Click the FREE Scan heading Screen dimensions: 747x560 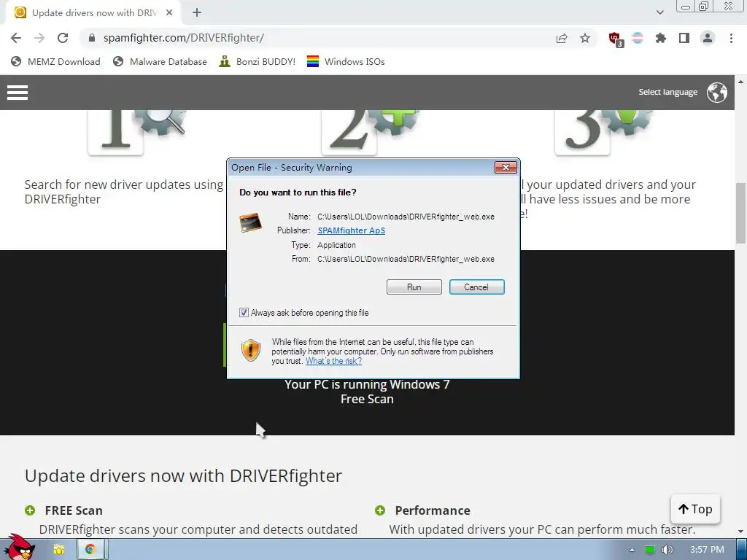tap(74, 510)
